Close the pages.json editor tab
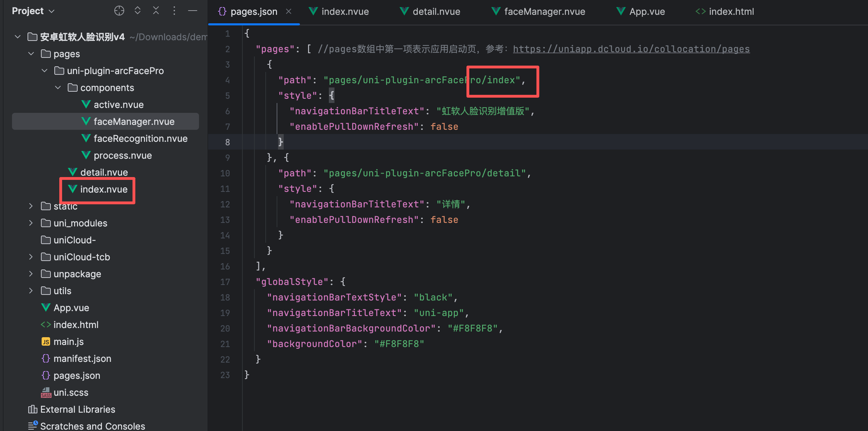 pos(289,12)
